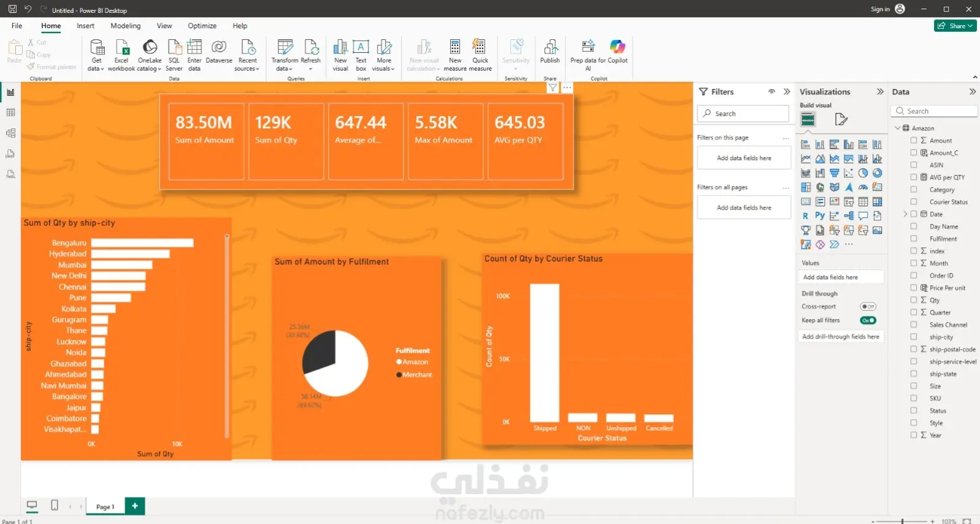
Task: Collapse the Data pane
Action: point(972,91)
